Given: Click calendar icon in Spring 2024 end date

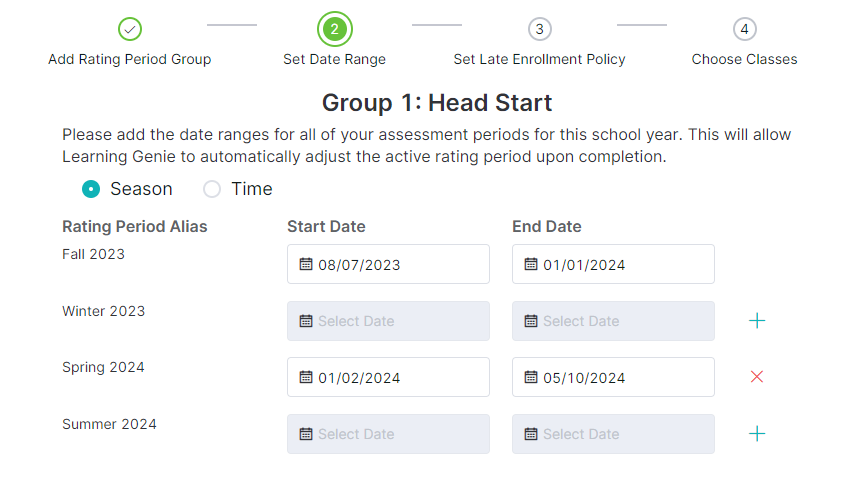Looking at the screenshot, I should pyautogui.click(x=531, y=377).
